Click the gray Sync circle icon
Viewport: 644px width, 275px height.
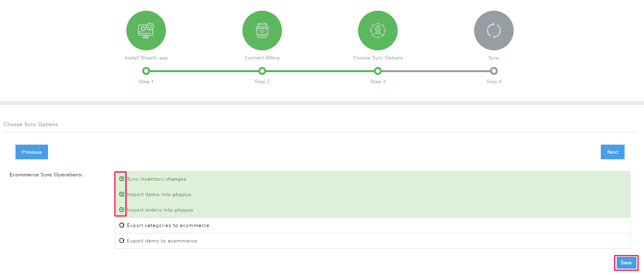tap(493, 31)
